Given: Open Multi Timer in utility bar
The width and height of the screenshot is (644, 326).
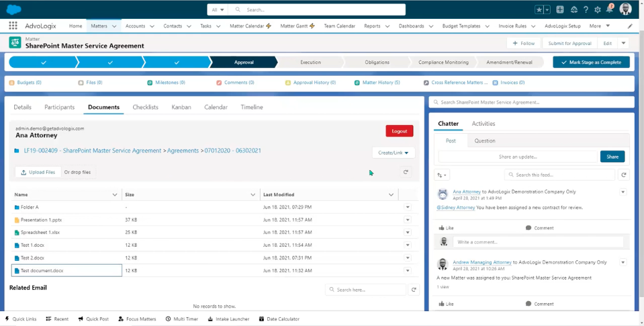Looking at the screenshot, I should coord(182,319).
